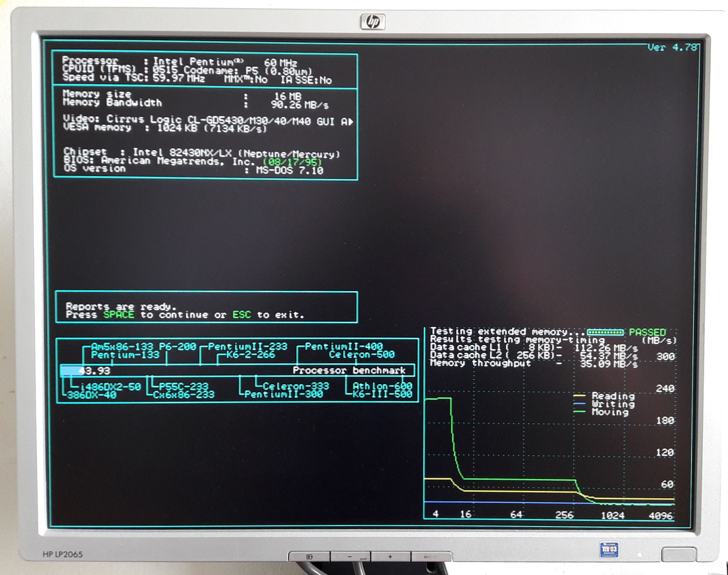Viewport: 728px width, 575px height.
Task: Click the green BIOS date (08/17/95)
Action: (292, 162)
